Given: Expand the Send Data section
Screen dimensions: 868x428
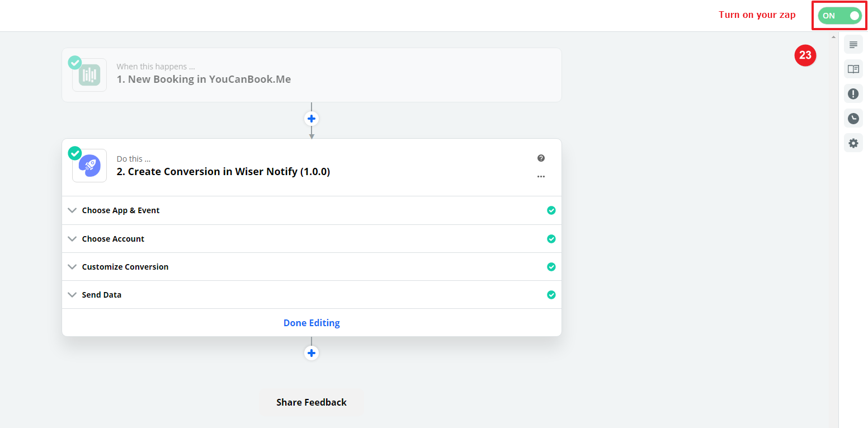Looking at the screenshot, I should coord(312,295).
